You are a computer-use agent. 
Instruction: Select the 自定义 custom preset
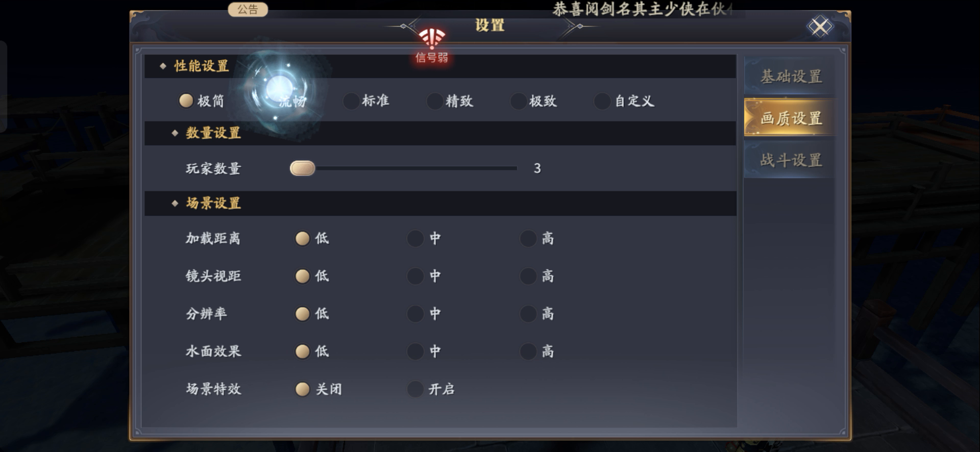point(624,101)
